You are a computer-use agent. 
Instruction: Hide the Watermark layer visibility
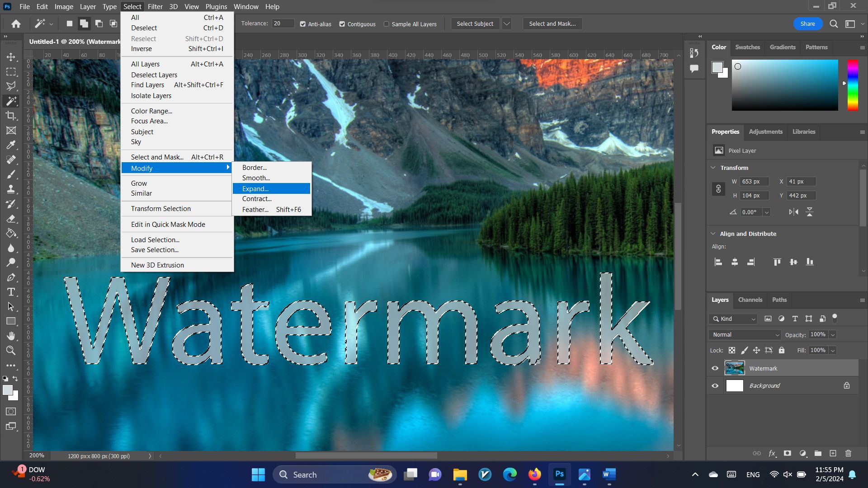[x=715, y=368]
